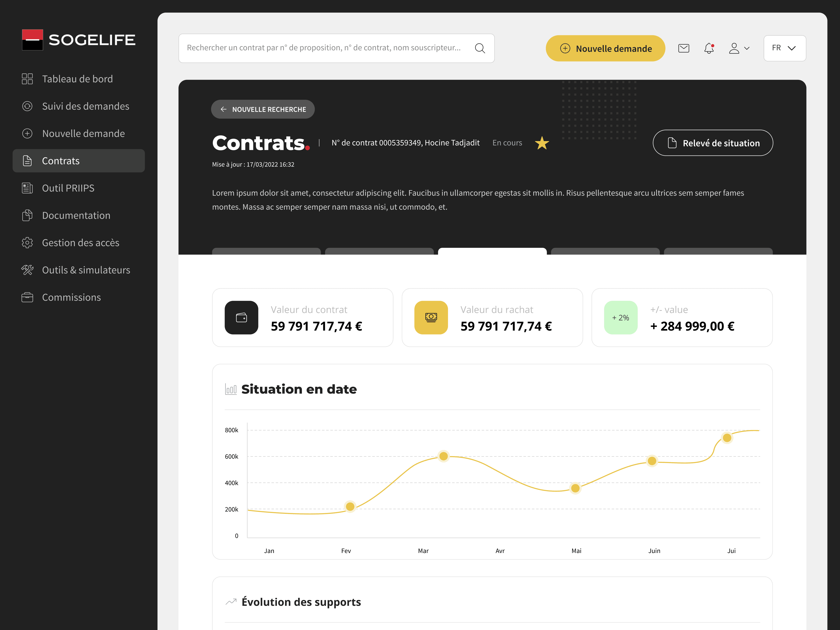The width and height of the screenshot is (840, 630).
Task: Click the Mar data point on chart
Action: (x=444, y=456)
